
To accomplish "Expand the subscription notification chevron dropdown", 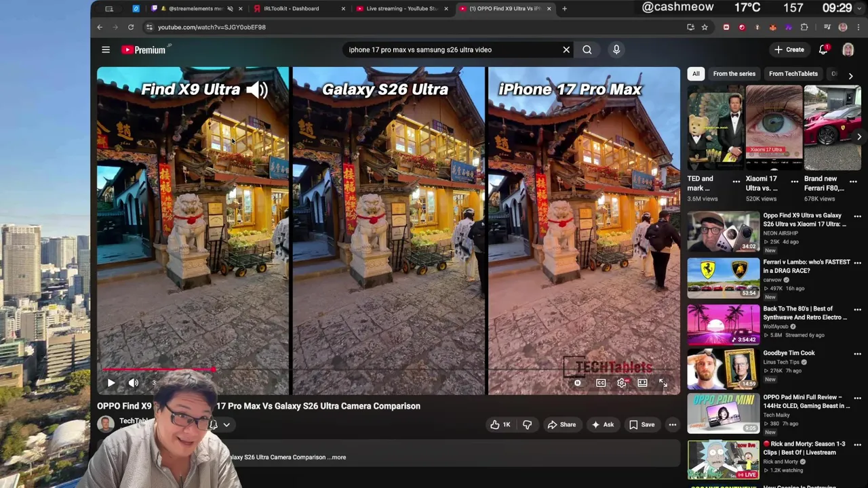I will click(x=226, y=425).
